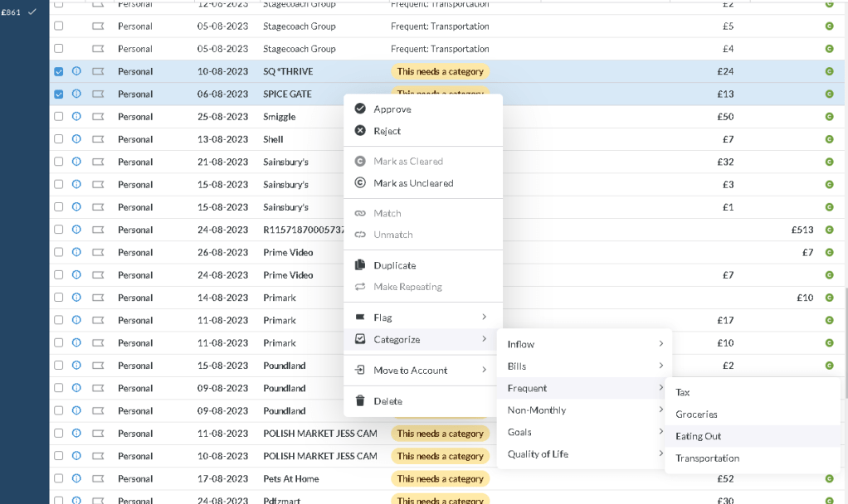Click the Duplicate pages icon
This screenshot has width=848, height=504.
360,264
